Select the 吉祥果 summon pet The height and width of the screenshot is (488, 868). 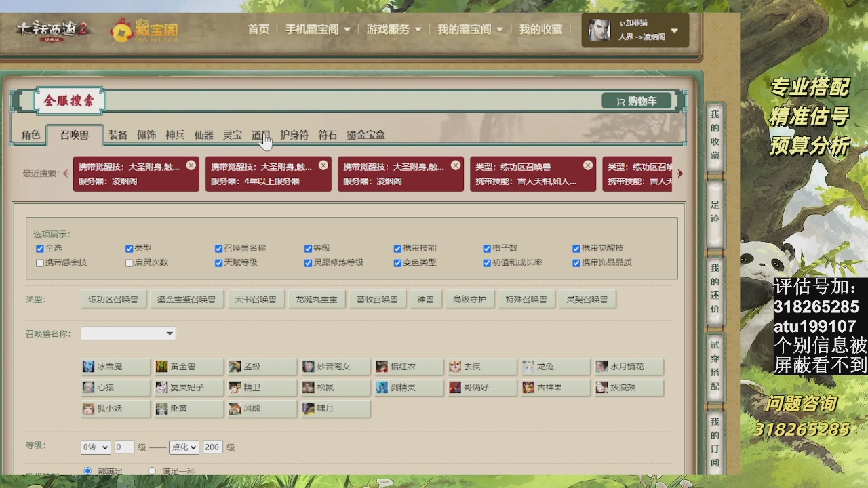click(x=555, y=388)
